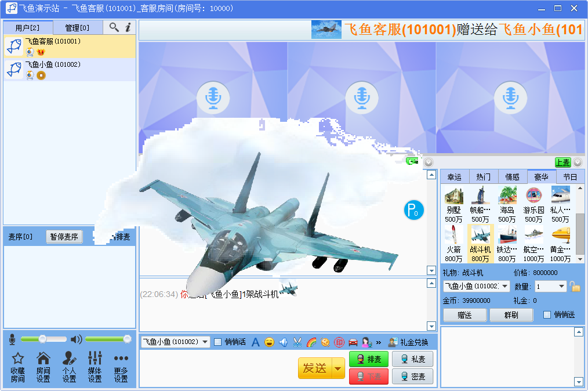Click the search magnifier in user panel
The width and height of the screenshot is (588, 391).
(x=114, y=27)
